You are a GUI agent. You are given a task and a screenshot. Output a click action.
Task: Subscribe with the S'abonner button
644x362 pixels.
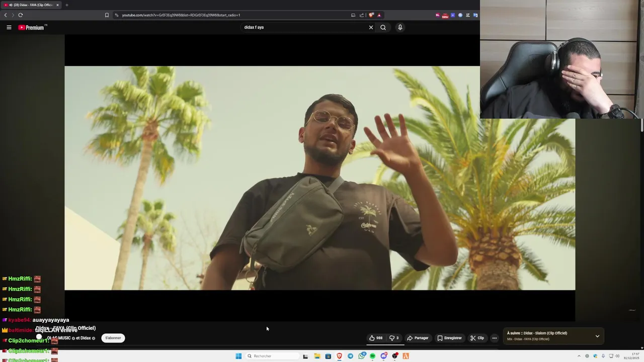113,338
